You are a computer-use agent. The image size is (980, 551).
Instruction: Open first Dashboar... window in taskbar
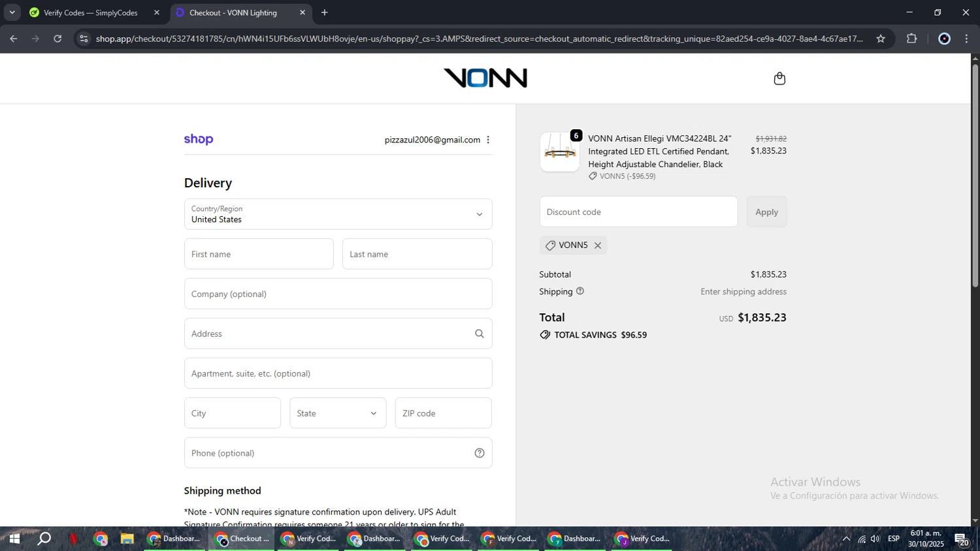[174, 539]
